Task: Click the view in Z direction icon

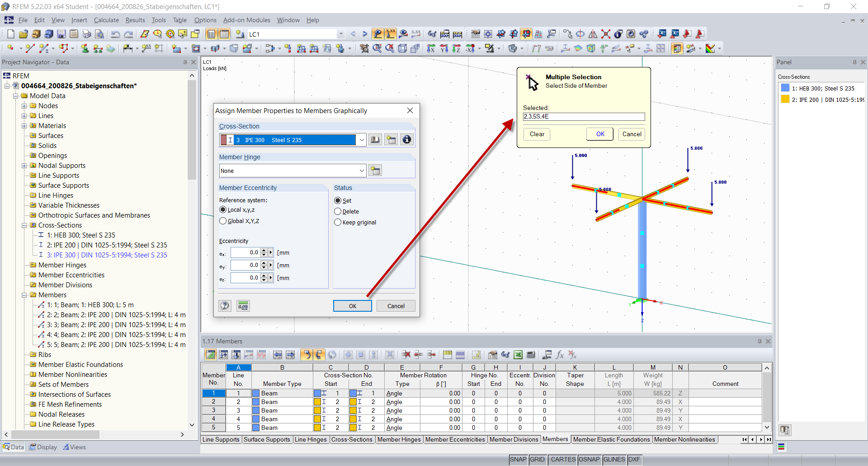Action: [457, 48]
